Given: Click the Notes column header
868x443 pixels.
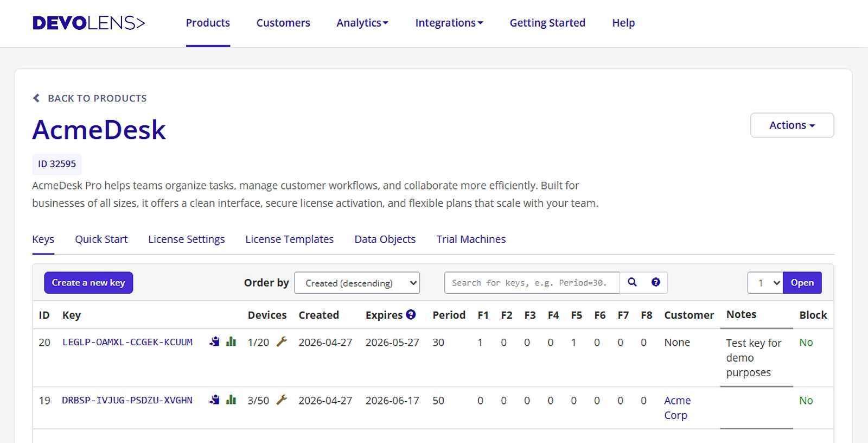Looking at the screenshot, I should pyautogui.click(x=741, y=314).
